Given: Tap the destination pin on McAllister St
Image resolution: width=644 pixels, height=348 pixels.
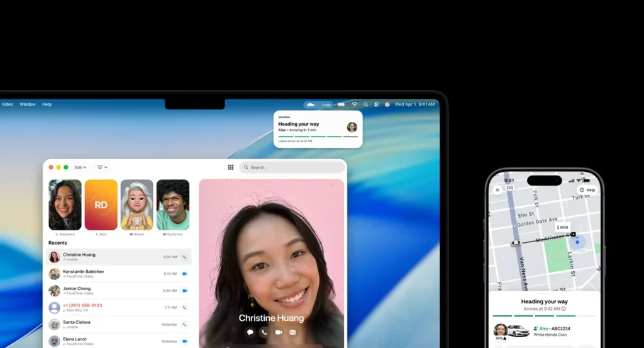Looking at the screenshot, I should tap(574, 234).
